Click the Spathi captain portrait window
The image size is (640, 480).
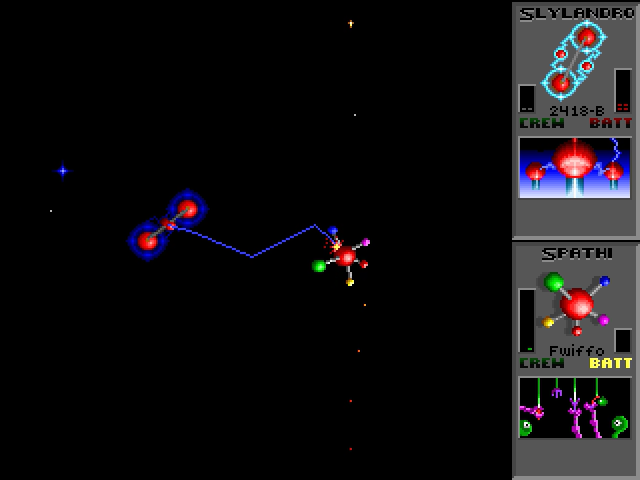click(575, 408)
